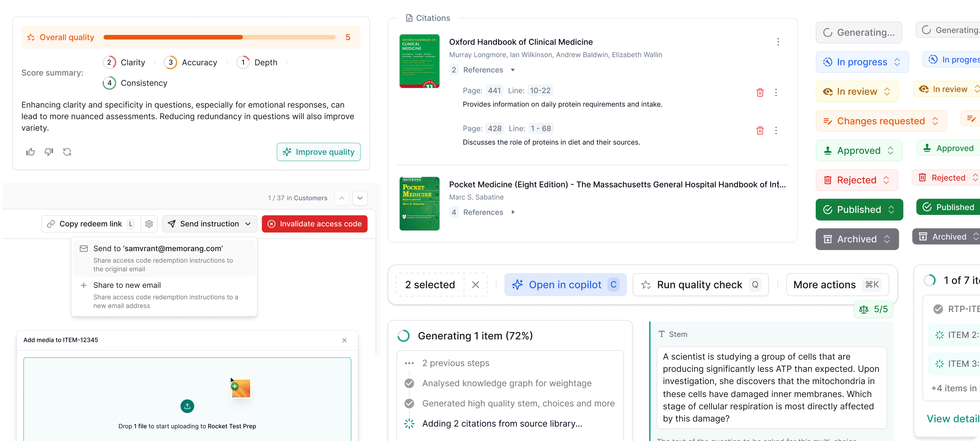Click the 5/5 balance scale badge
The width and height of the screenshot is (980, 441).
(873, 309)
